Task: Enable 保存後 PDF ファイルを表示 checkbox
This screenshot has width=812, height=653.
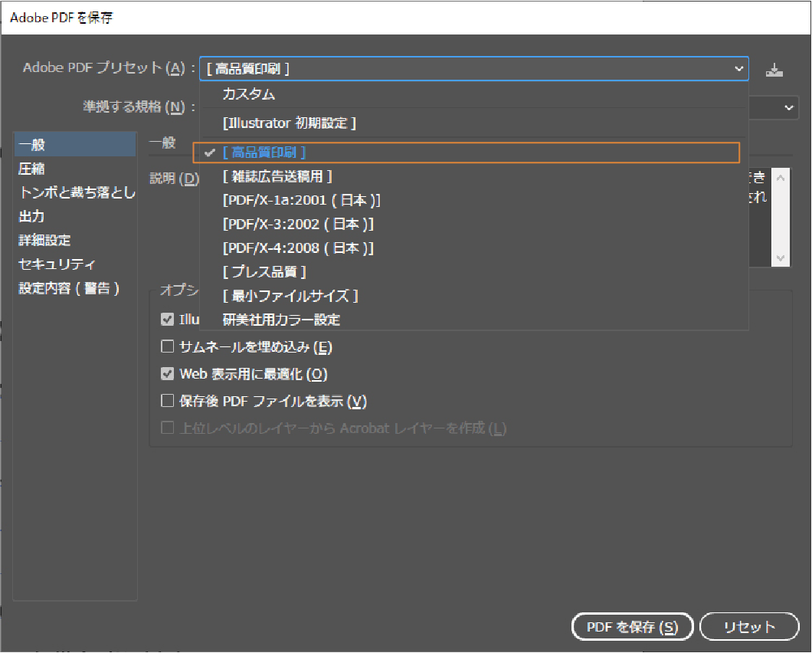Action: pos(167,401)
